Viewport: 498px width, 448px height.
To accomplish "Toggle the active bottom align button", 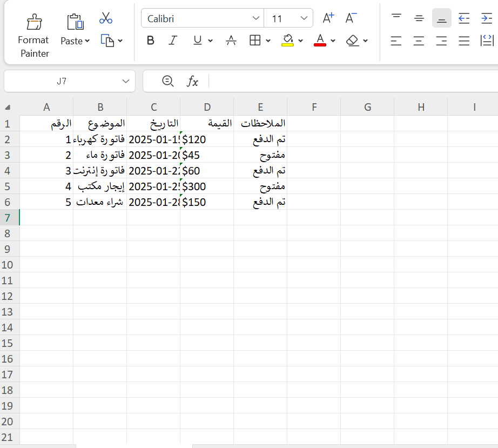I will click(x=441, y=18).
